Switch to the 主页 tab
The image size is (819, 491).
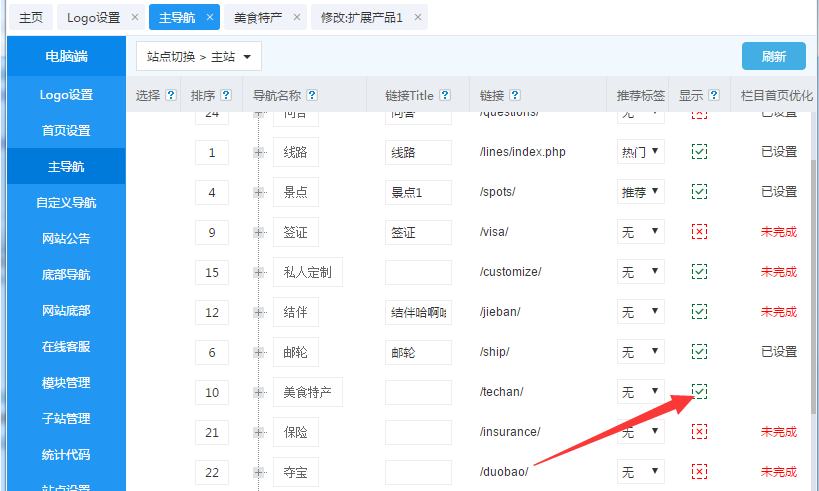31,18
